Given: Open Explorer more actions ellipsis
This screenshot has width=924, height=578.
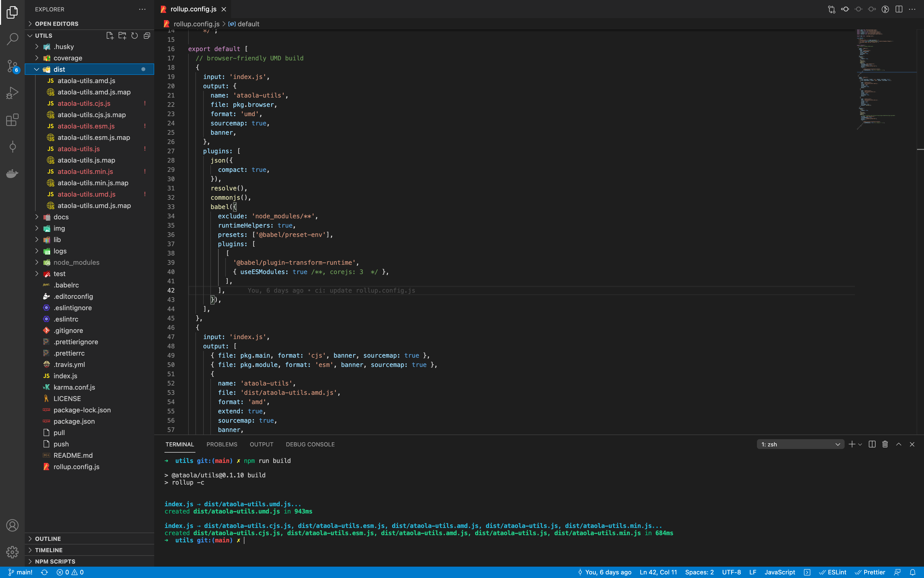Looking at the screenshot, I should 142,9.
